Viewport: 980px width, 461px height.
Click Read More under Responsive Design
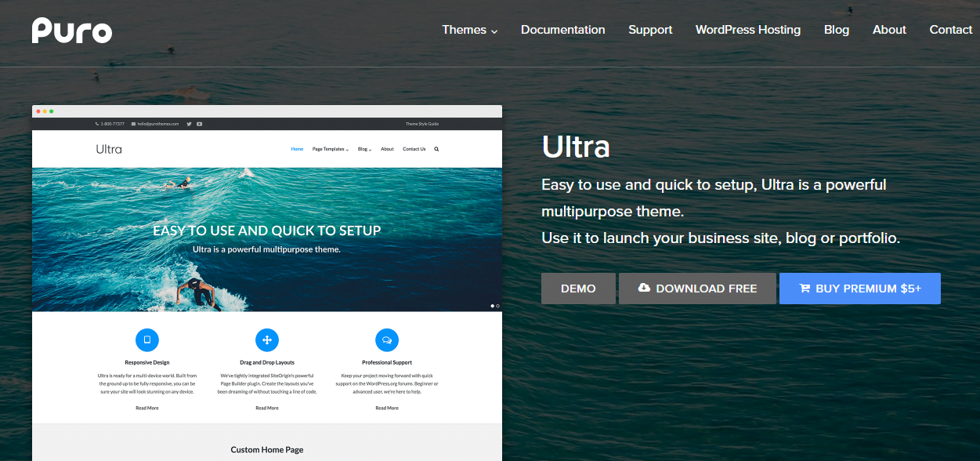pos(147,408)
